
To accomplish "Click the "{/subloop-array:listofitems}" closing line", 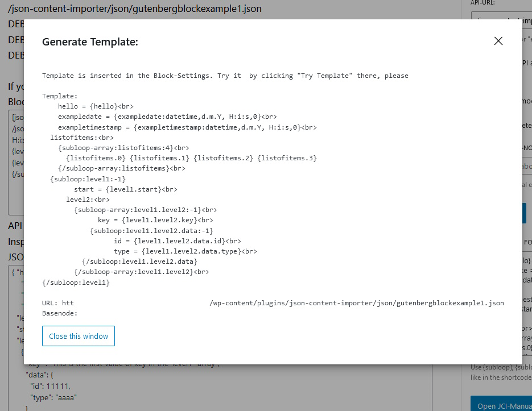I will tap(121, 168).
